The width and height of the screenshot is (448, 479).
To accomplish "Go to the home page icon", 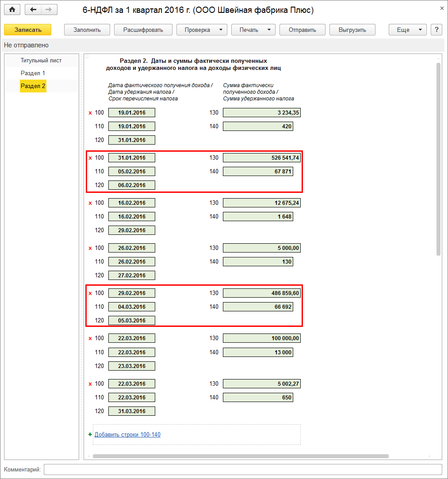I will point(12,10).
